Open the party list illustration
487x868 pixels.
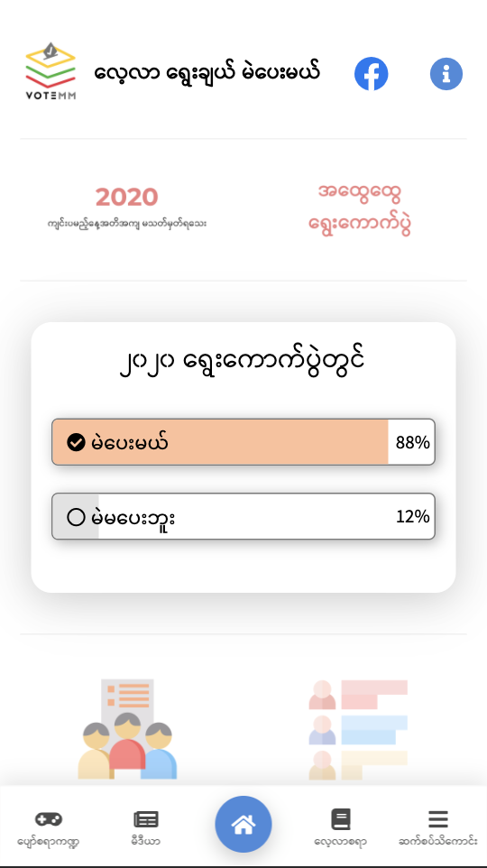pos(358,729)
